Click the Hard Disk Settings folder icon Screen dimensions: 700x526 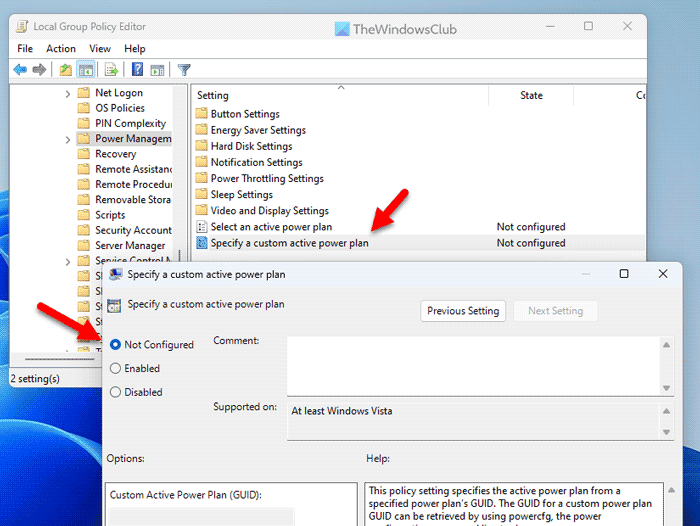point(202,146)
